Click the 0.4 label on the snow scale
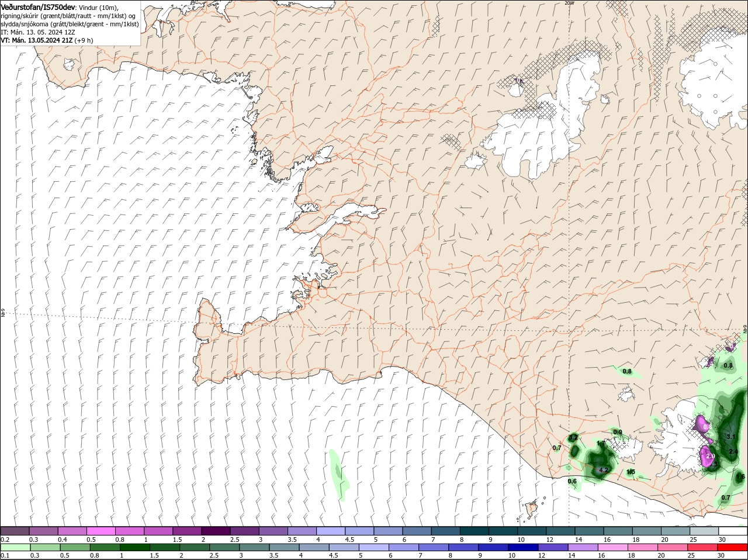This screenshot has height=560, width=748. click(63, 539)
